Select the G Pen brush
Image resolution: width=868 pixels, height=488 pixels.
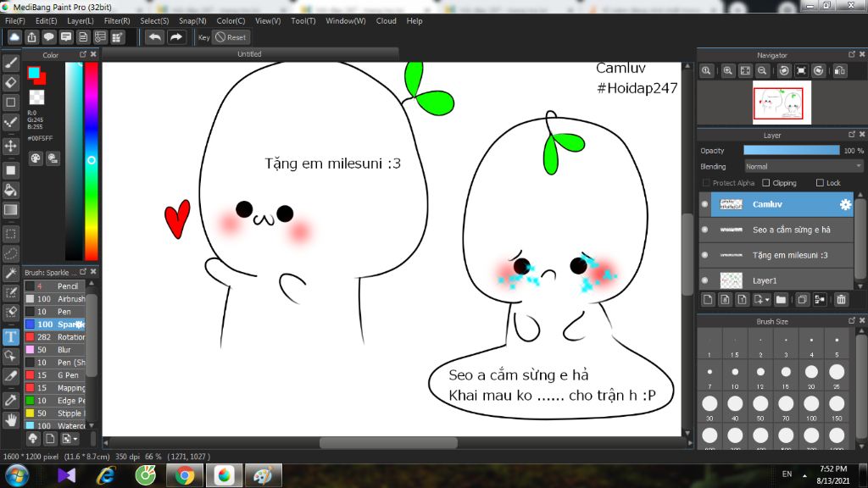click(x=55, y=375)
